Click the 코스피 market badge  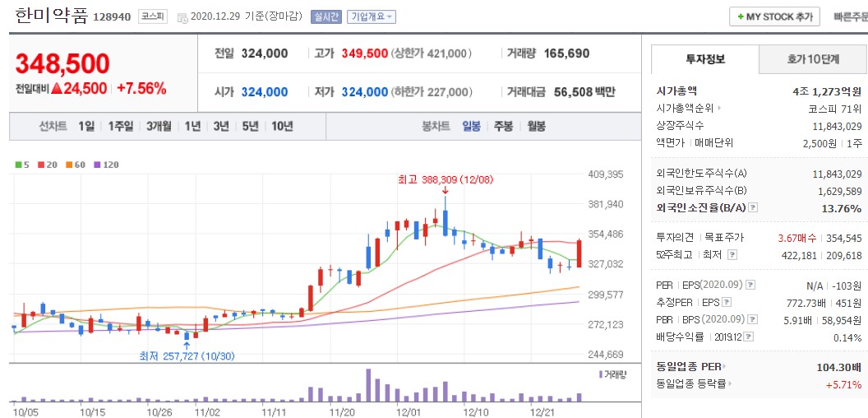point(153,16)
